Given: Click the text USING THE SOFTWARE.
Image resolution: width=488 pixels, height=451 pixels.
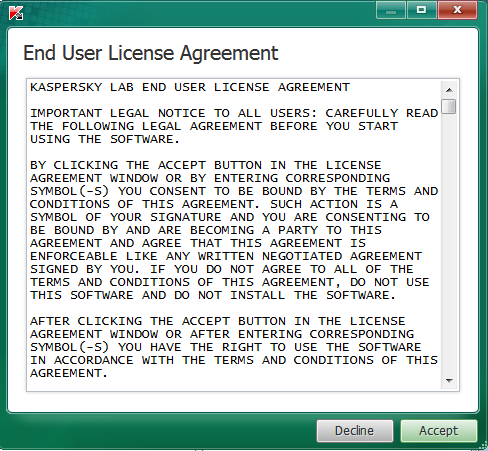Looking at the screenshot, I should pos(105,139).
